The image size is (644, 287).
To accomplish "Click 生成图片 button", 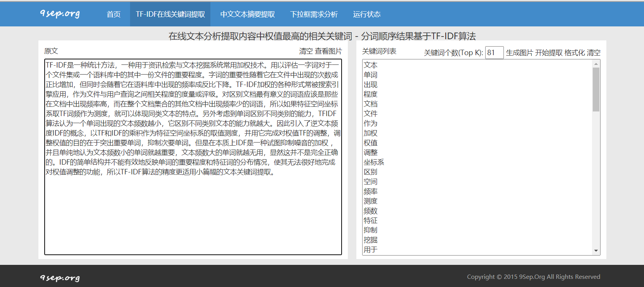I will click(519, 53).
